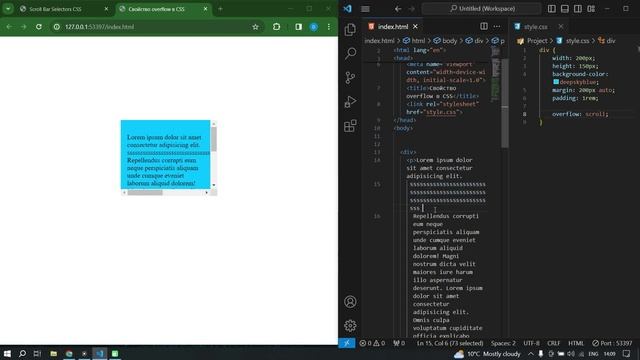Open Windows taskbar search
The width and height of the screenshot is (640, 360).
22,353
